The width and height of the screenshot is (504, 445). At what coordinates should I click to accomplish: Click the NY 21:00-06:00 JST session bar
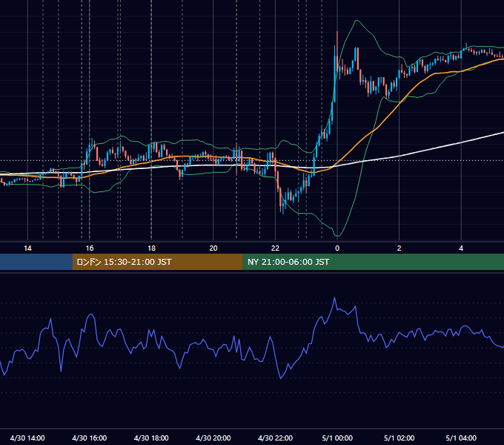pos(373,262)
